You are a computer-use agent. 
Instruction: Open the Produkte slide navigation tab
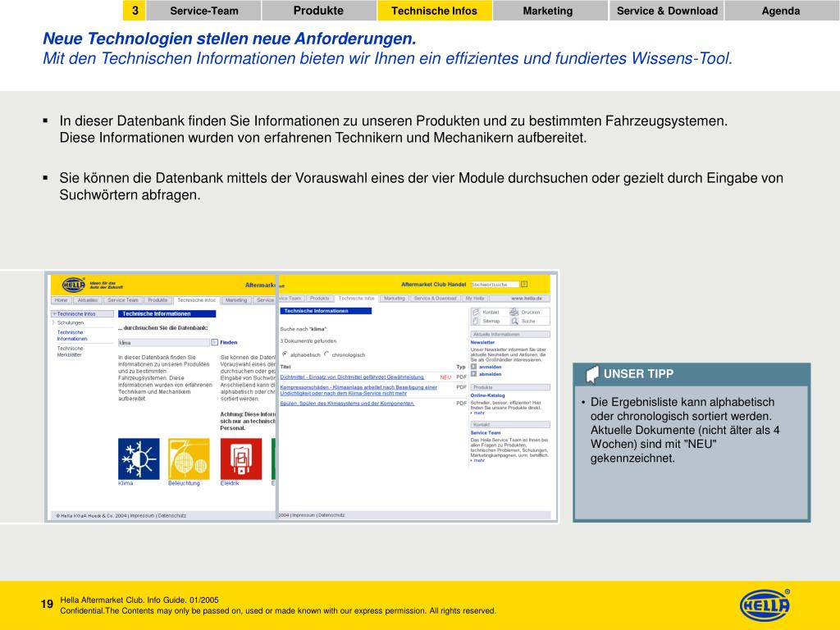click(x=319, y=11)
